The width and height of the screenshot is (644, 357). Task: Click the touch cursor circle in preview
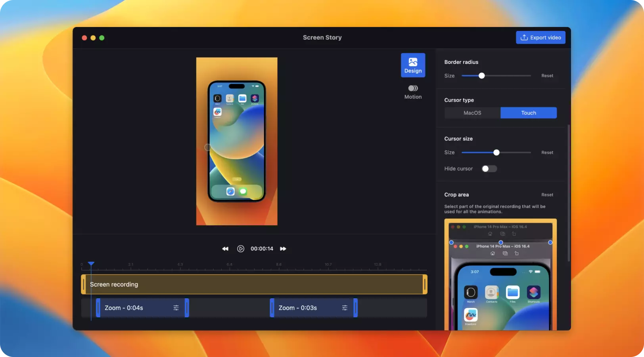coord(208,147)
